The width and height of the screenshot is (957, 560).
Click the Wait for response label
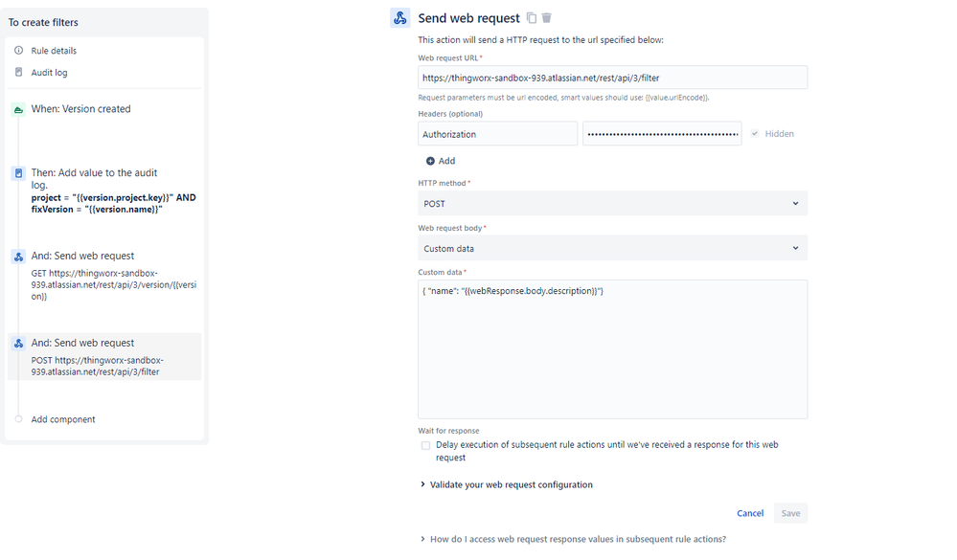pos(448,432)
